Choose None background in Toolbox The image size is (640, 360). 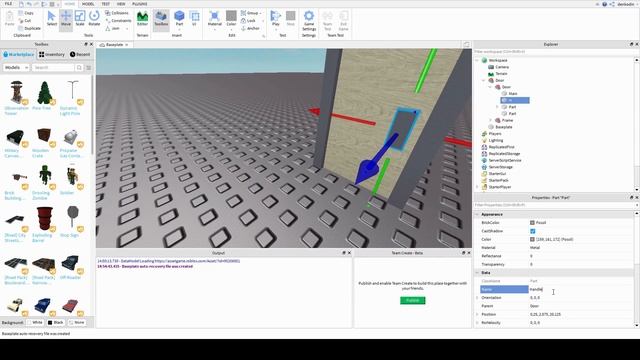[x=77, y=322]
